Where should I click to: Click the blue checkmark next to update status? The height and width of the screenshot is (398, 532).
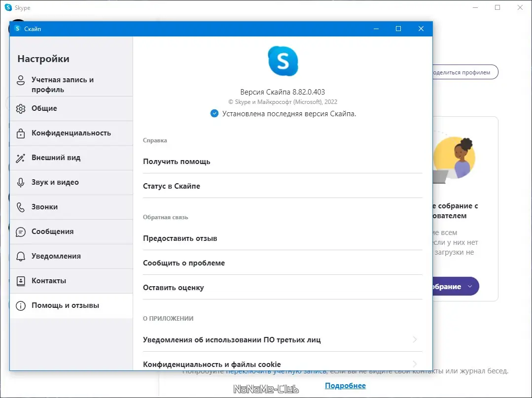point(214,114)
